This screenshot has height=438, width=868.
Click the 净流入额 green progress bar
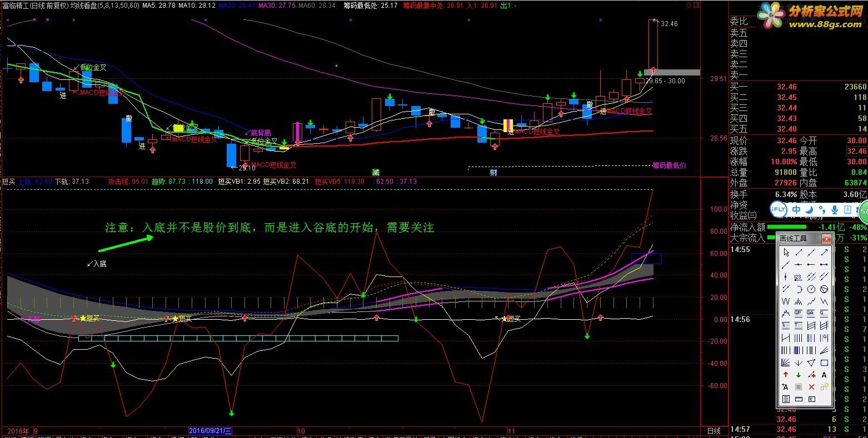(787, 226)
